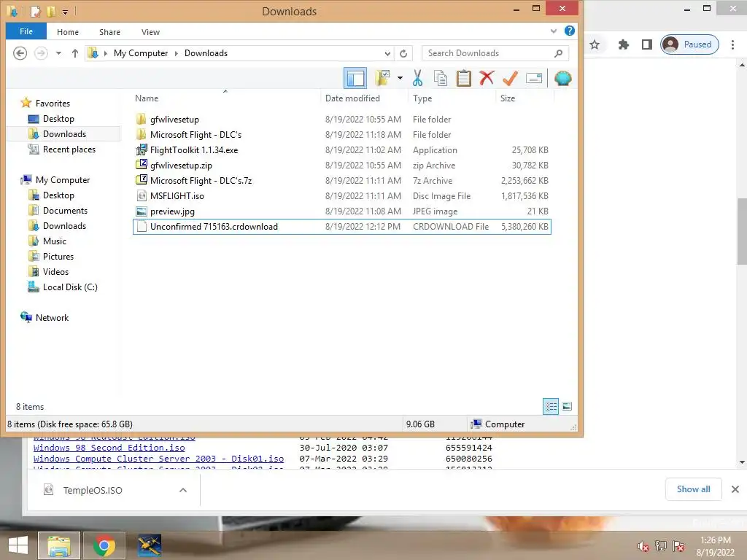Select Network in navigation pane
747x560 pixels.
tap(52, 318)
